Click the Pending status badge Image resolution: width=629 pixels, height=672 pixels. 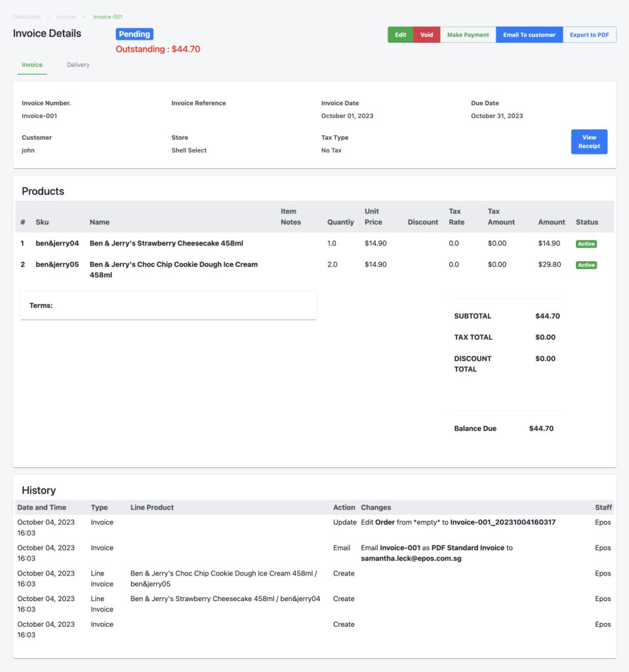pos(134,34)
